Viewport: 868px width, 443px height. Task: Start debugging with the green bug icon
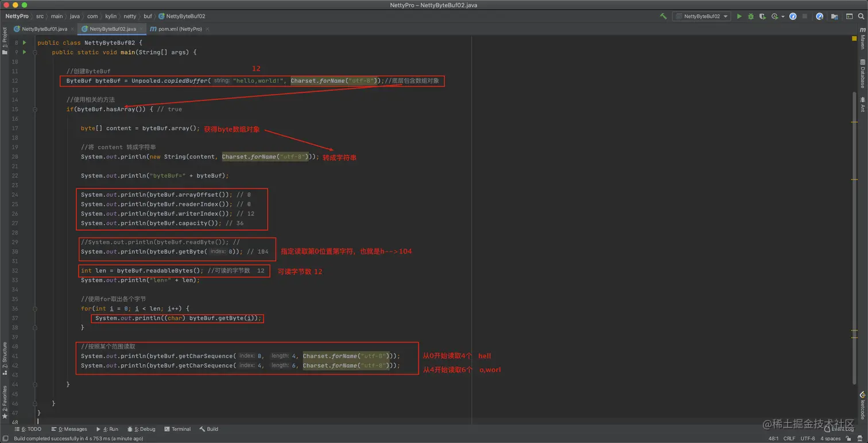[750, 17]
